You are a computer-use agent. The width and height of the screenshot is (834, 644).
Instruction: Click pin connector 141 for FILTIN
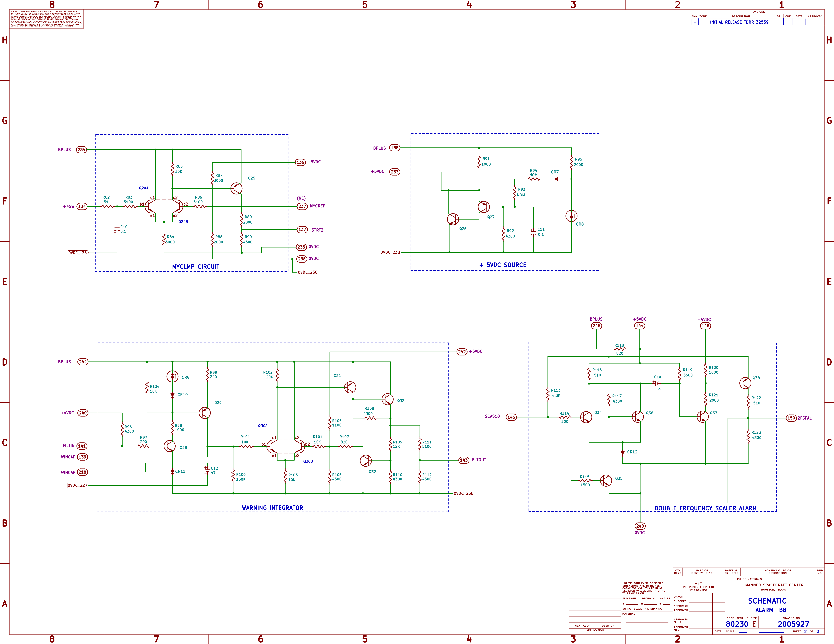82,446
